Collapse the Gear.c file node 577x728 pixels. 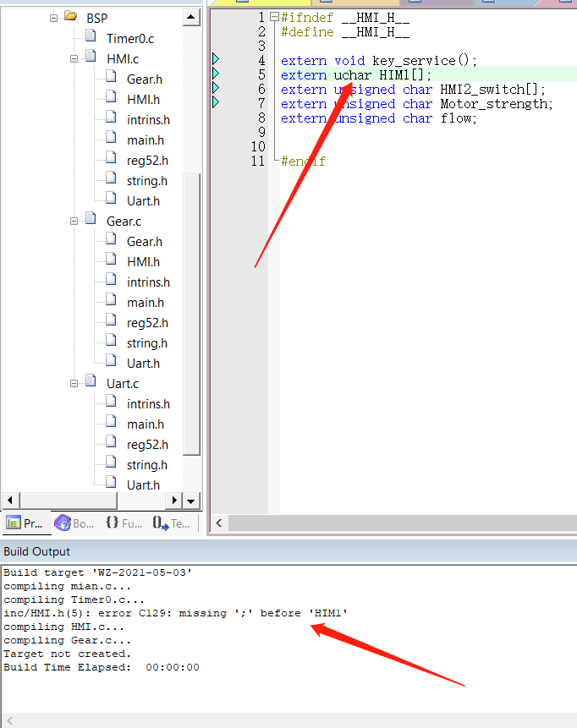[x=74, y=222]
